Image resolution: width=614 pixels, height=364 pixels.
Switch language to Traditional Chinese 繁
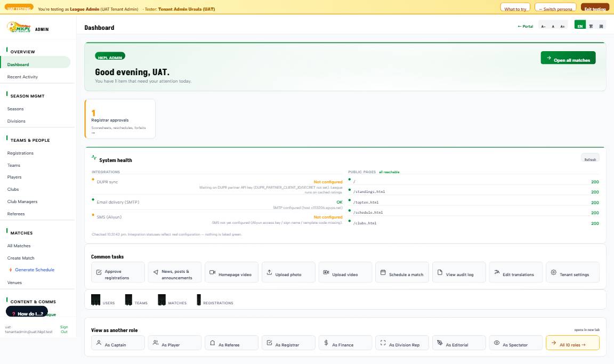591,26
